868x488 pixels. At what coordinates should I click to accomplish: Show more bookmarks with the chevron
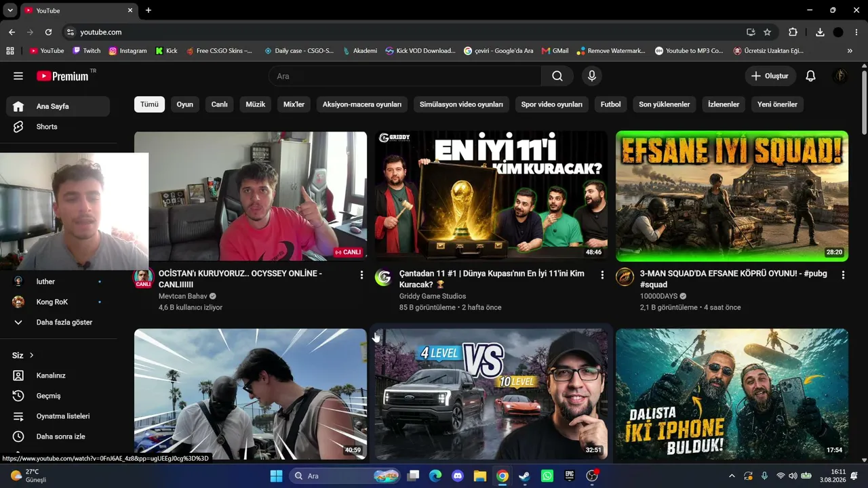pos(850,51)
